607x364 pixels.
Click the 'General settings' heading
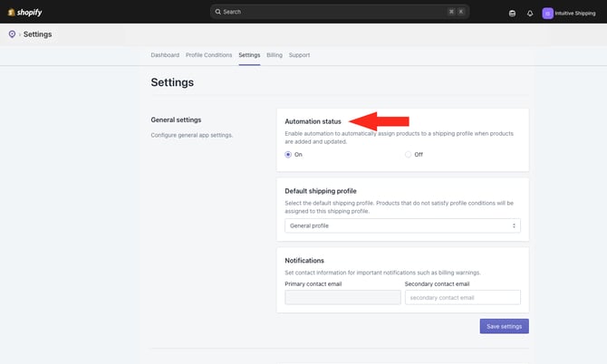[x=176, y=120]
